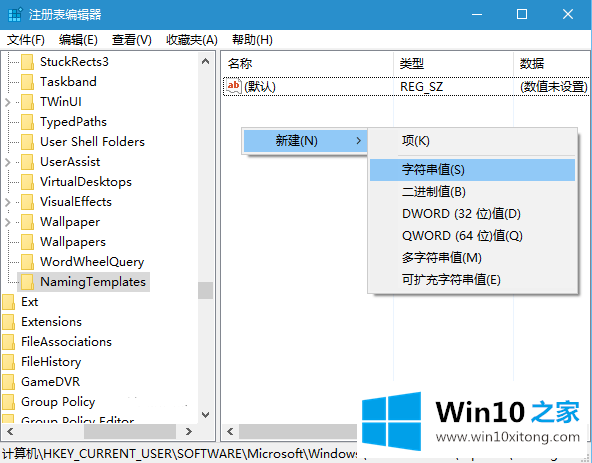The height and width of the screenshot is (463, 592).
Task: Choose 可扩充字符串值(E) option
Action: (472, 280)
